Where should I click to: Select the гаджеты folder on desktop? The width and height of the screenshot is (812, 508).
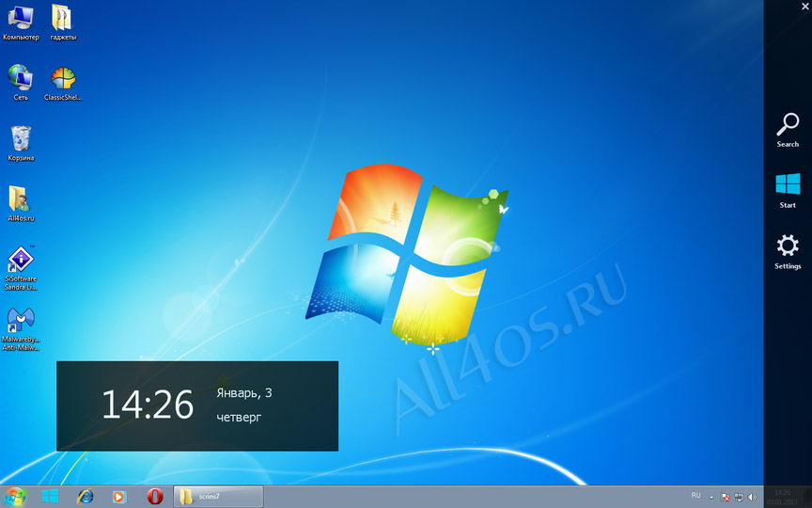(x=63, y=23)
